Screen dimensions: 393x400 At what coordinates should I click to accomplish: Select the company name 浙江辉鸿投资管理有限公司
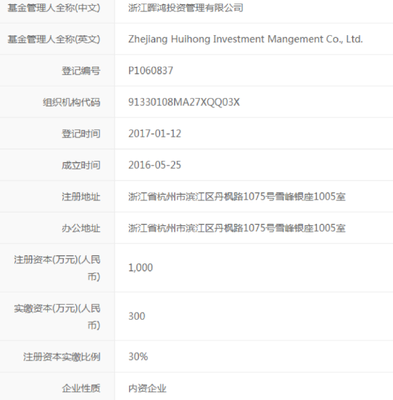click(x=186, y=8)
